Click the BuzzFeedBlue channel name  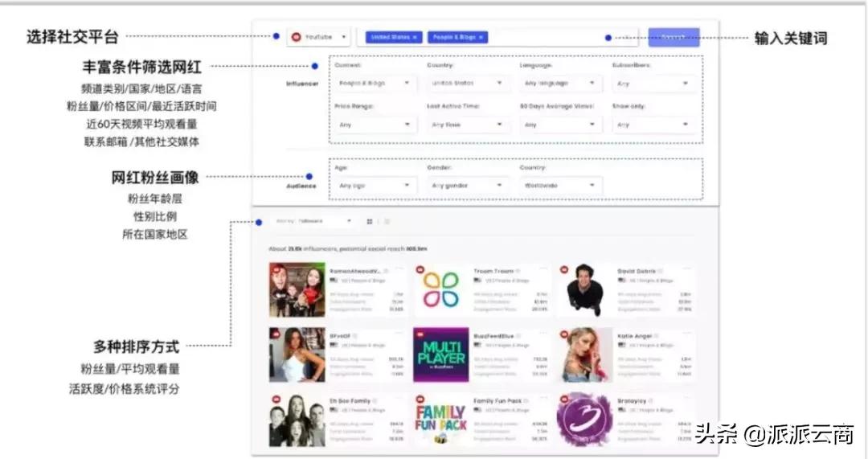[x=493, y=336]
